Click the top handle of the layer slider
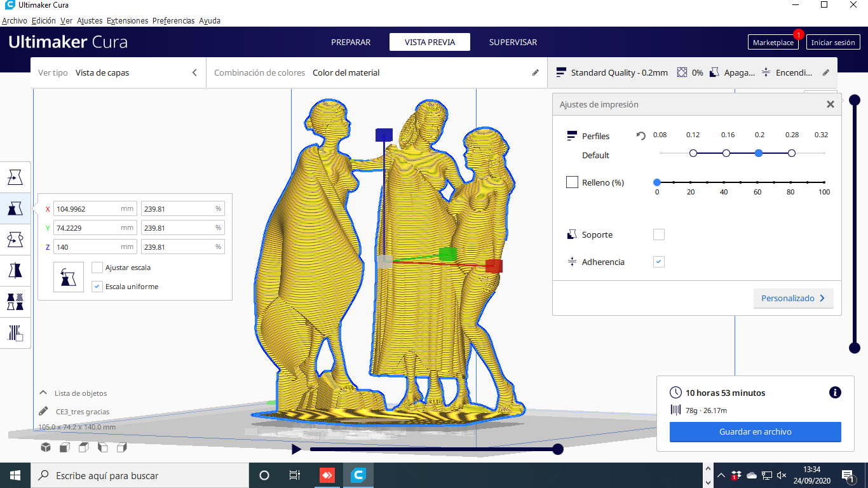 click(855, 100)
